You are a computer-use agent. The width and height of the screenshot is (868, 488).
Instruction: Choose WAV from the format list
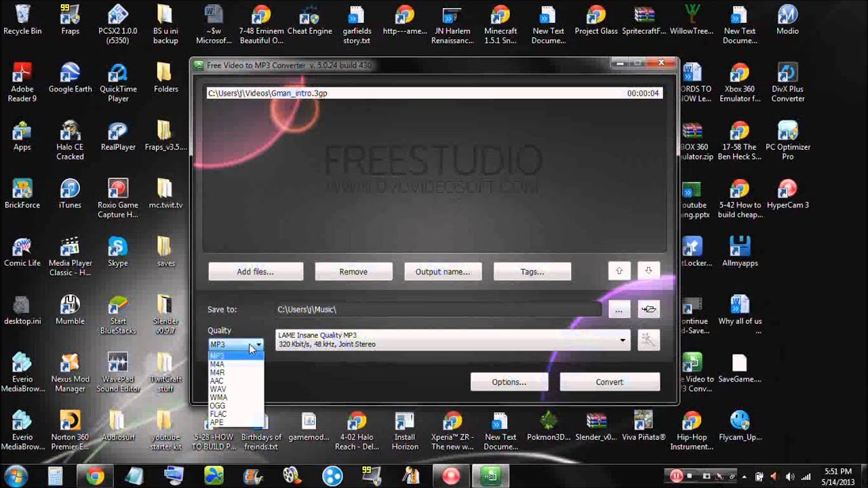pyautogui.click(x=236, y=389)
